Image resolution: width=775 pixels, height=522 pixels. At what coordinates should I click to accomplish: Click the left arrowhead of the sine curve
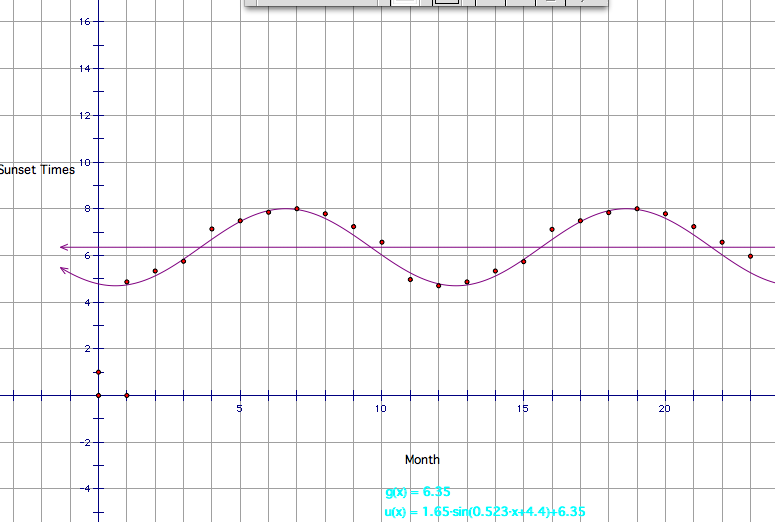[x=65, y=268]
